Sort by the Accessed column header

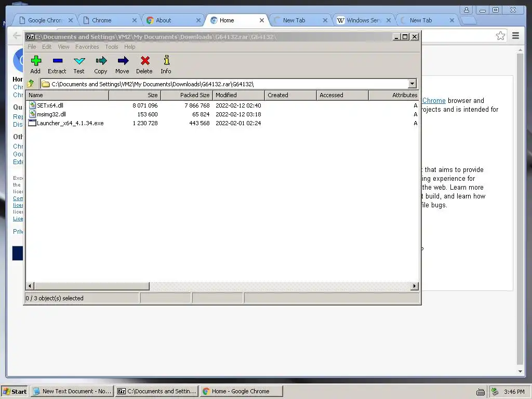click(342, 96)
